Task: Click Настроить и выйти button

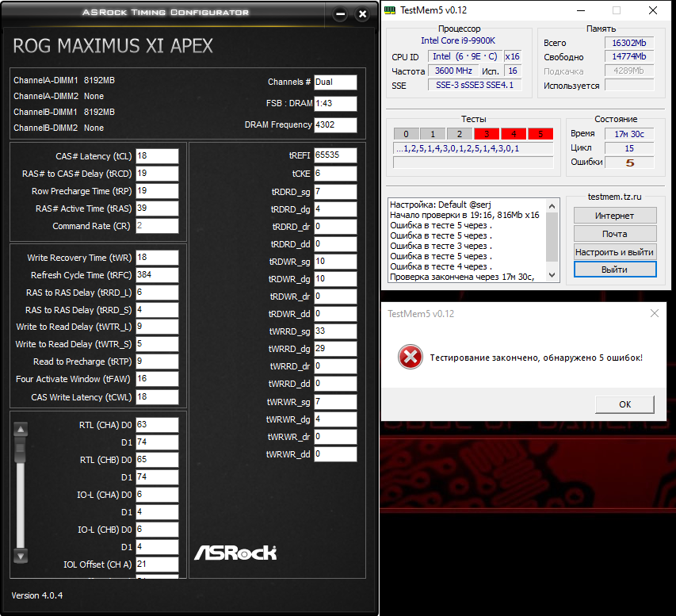Action: pyautogui.click(x=615, y=252)
